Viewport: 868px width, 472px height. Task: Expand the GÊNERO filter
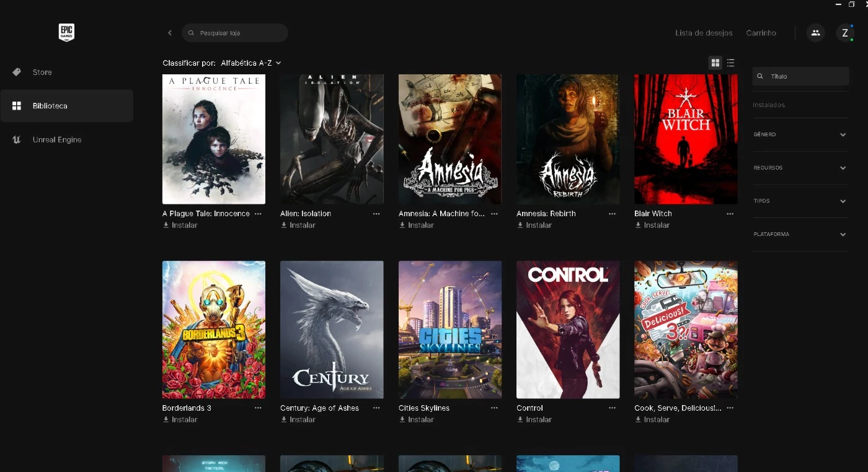coord(800,134)
